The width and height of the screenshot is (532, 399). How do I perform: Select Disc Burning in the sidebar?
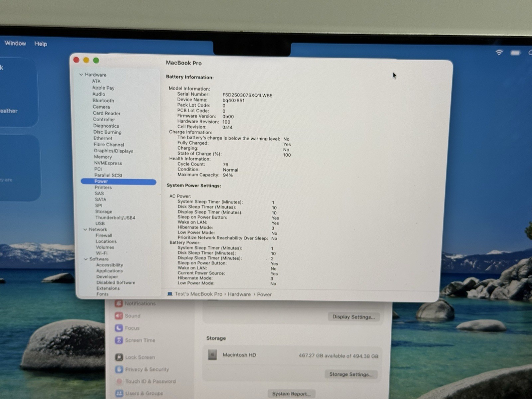point(107,132)
